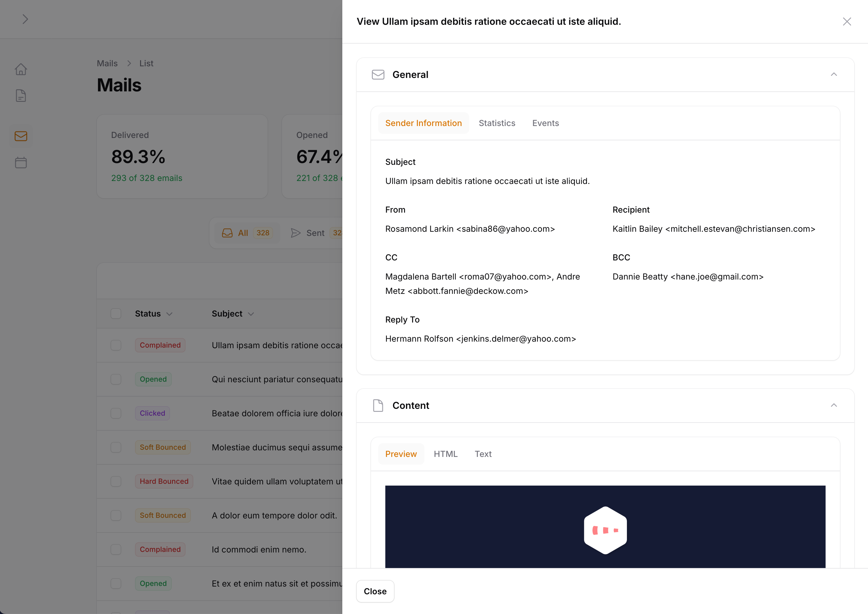Click the hexagon logo in email preview
The width and height of the screenshot is (868, 614).
(605, 530)
